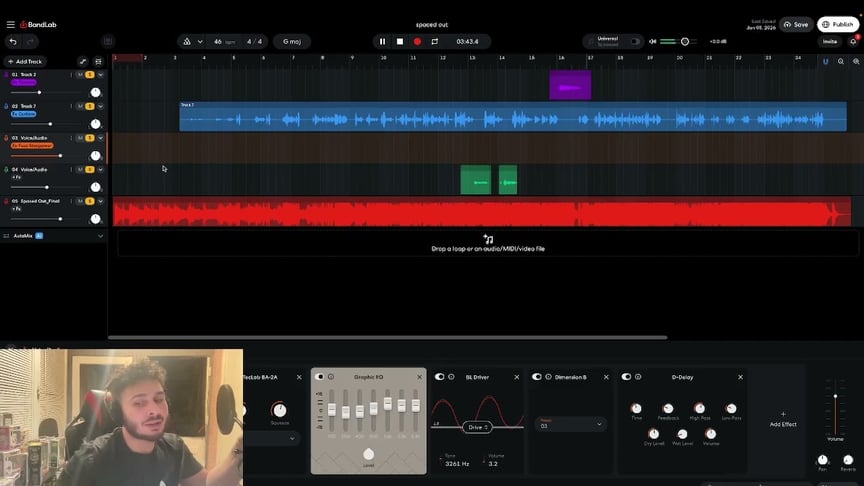Solo Track 7

(x=90, y=106)
